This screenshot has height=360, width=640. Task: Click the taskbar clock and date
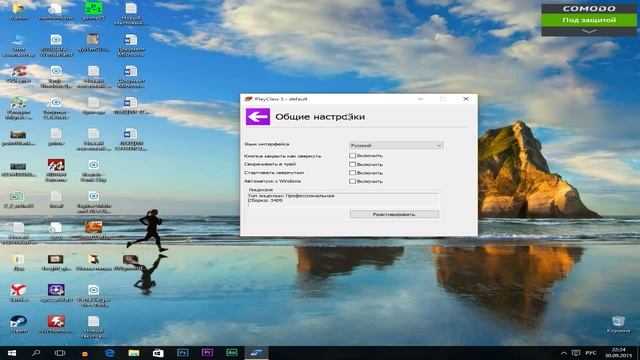(619, 353)
